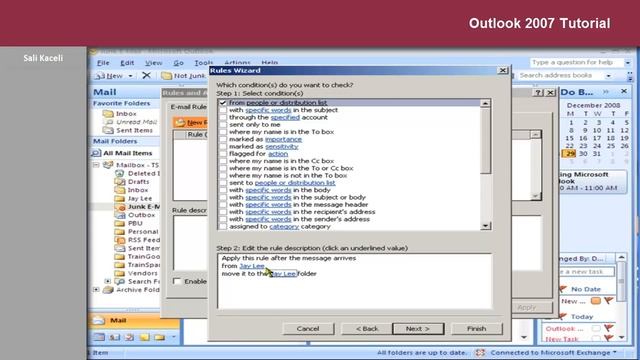Open the New button dropdown arrow
The width and height of the screenshot is (640, 360).
(x=131, y=76)
